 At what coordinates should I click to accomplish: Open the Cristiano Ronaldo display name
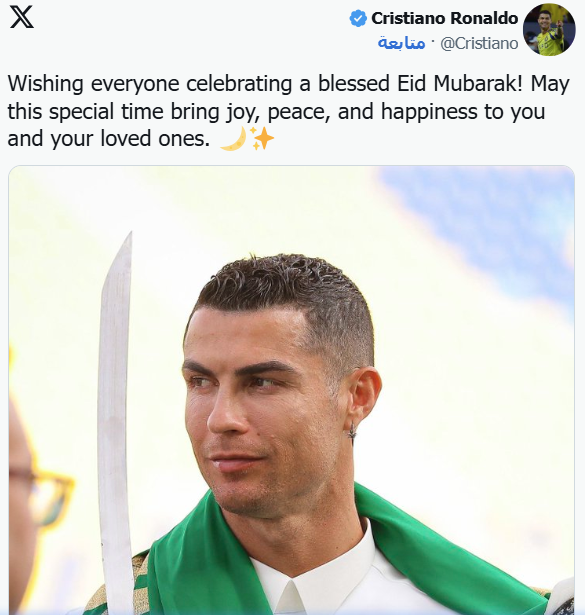pos(445,18)
